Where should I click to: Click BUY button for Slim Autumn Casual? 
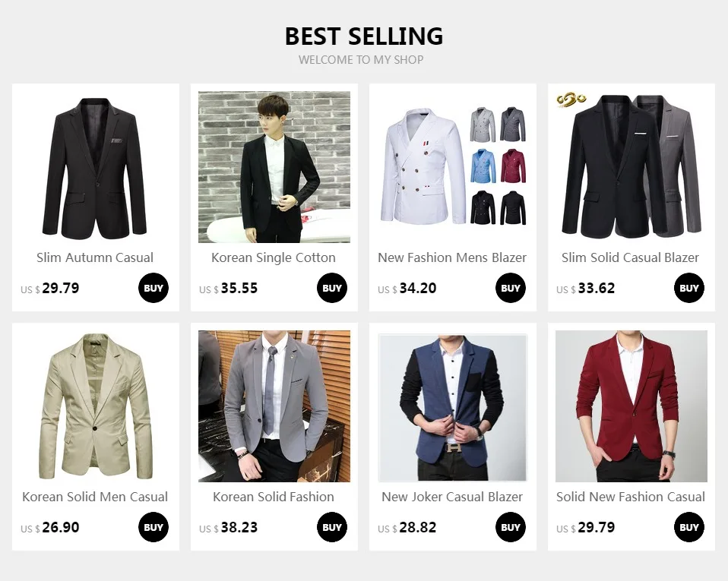[154, 288]
